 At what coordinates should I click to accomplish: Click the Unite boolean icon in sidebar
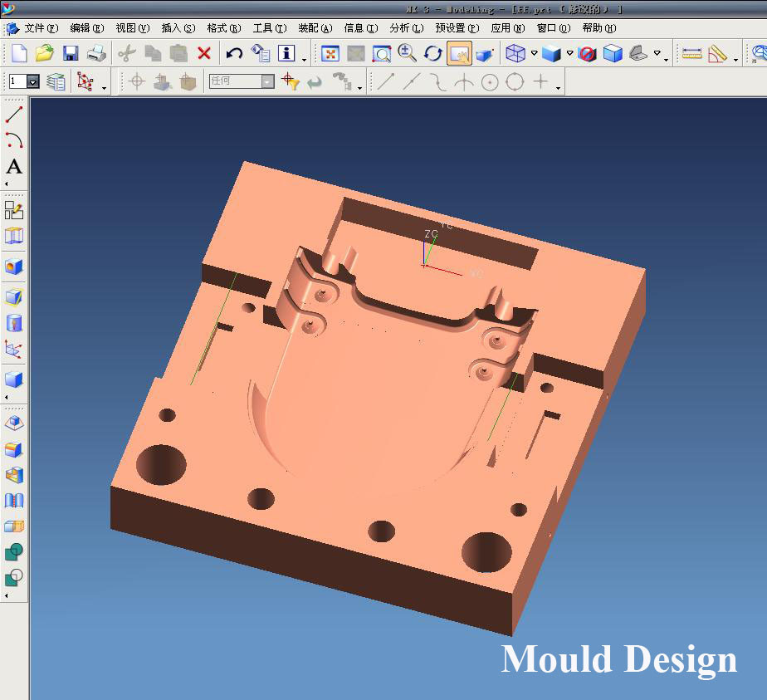pos(14,552)
